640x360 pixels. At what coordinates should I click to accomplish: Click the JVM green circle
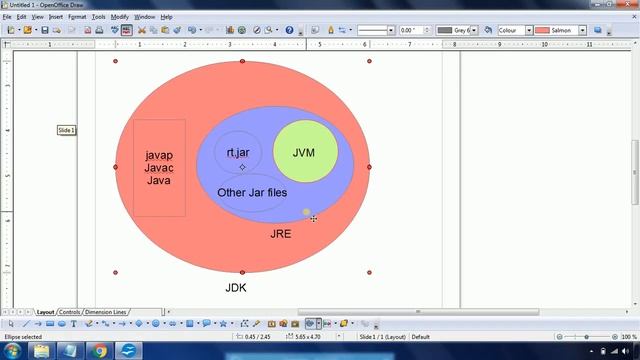(x=305, y=151)
